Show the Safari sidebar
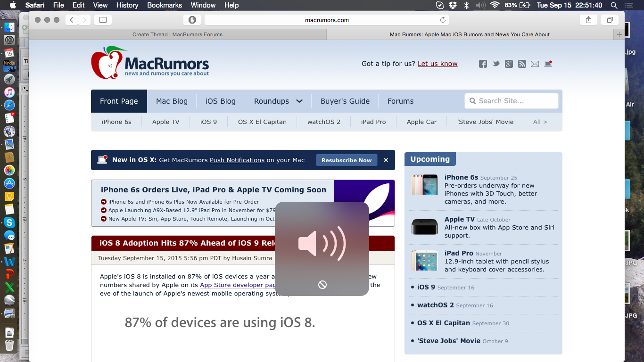644x362 pixels. (x=103, y=20)
